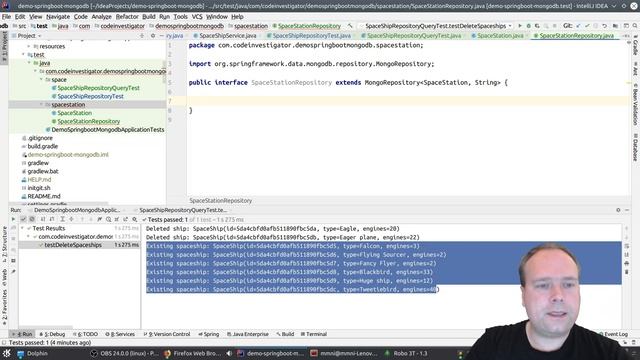Open Search Everywhere magnifier icon
The height and width of the screenshot is (360, 640).
(x=635, y=26)
